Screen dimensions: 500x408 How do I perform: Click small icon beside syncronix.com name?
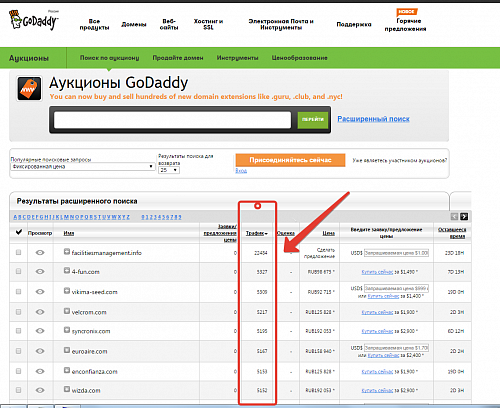pos(67,330)
